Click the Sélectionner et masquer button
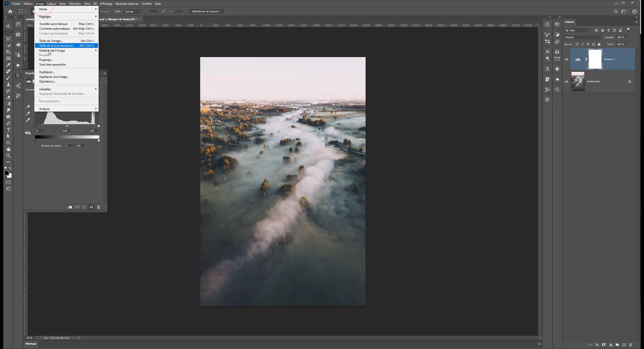 click(x=206, y=11)
